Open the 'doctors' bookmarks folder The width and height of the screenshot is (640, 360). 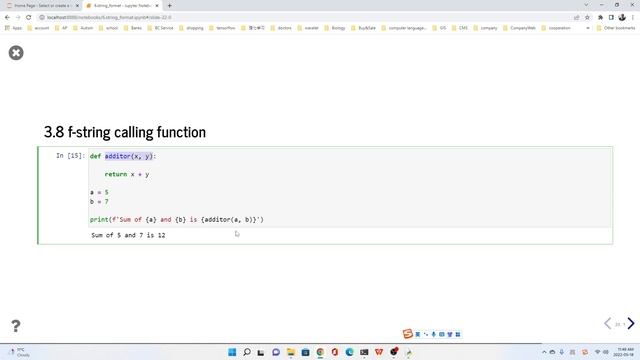281,28
